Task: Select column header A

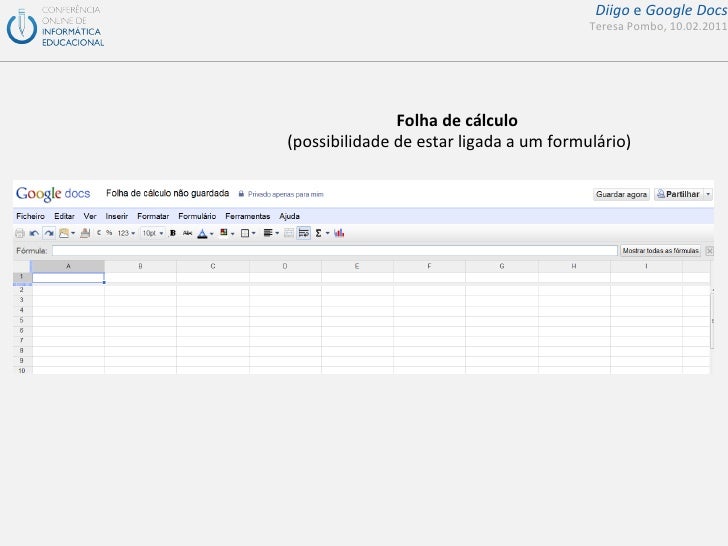Action: tap(68, 266)
